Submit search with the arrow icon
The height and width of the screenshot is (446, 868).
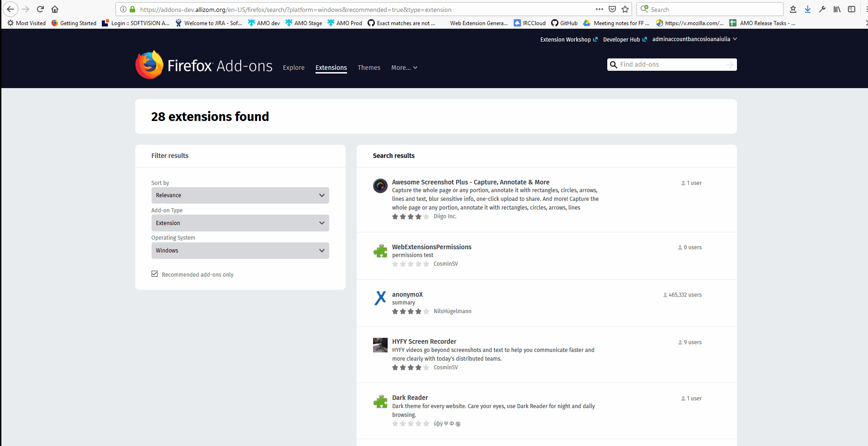pyautogui.click(x=730, y=65)
